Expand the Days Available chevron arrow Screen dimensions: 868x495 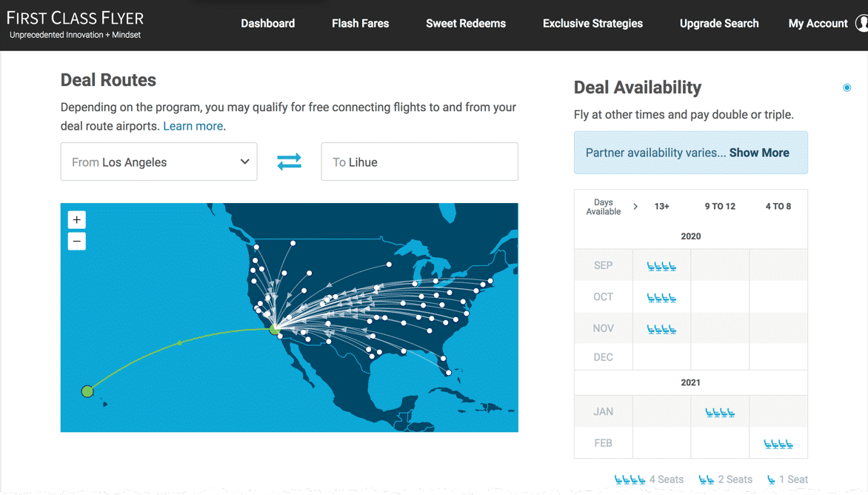(635, 207)
